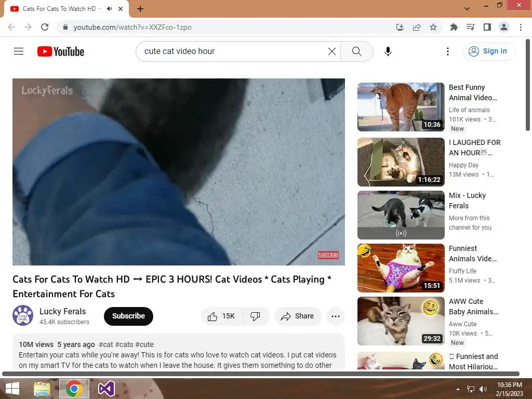Viewport: 532px width, 399px height.
Task: Click the Chrome icon in the taskbar
Action: (74, 389)
